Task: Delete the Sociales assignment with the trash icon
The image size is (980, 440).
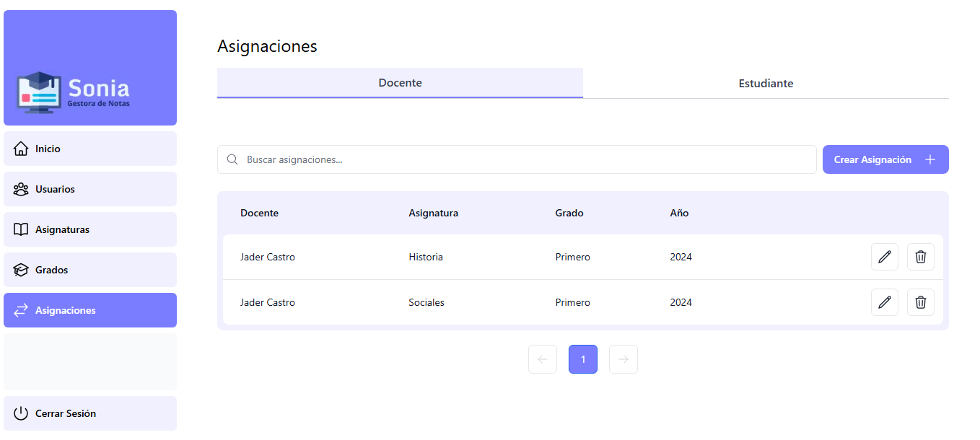Action: pos(921,302)
